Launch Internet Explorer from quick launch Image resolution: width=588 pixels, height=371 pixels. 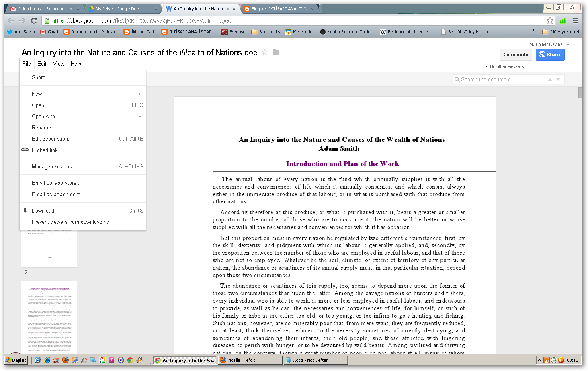pyautogui.click(x=47, y=360)
